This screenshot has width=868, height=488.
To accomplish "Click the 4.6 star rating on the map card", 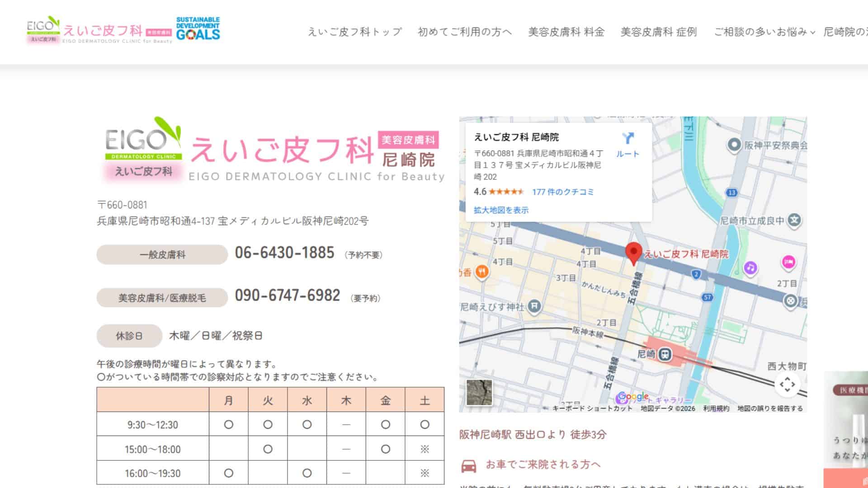I will coord(480,192).
